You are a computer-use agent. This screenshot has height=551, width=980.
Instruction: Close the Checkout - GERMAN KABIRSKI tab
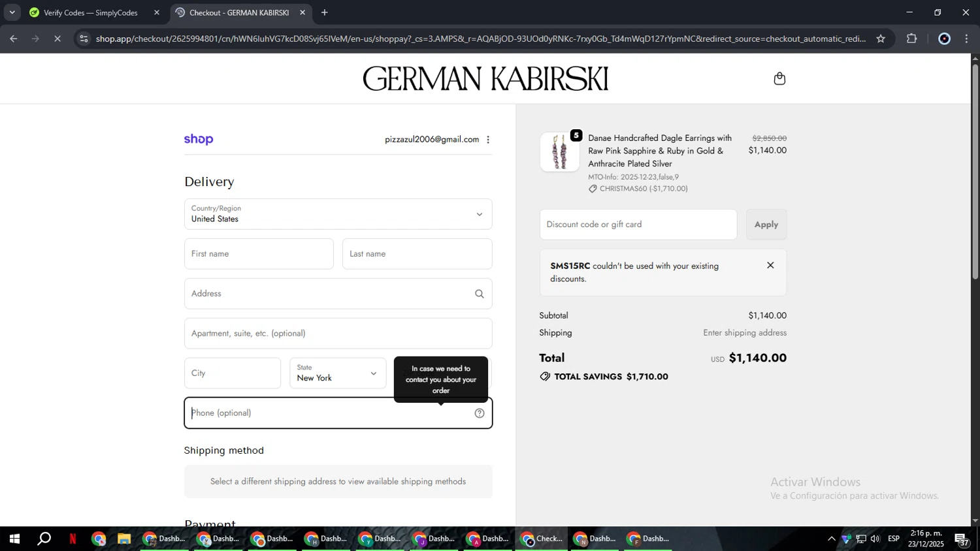pos(302,12)
